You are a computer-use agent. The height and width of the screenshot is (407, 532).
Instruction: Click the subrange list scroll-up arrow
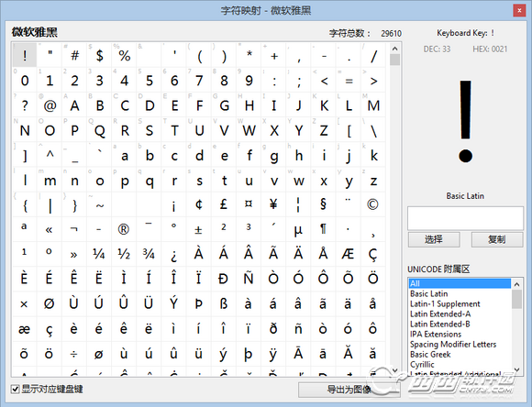(516, 284)
